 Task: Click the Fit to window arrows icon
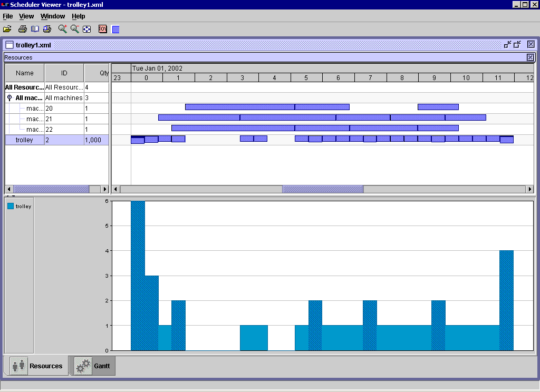pyautogui.click(x=87, y=30)
